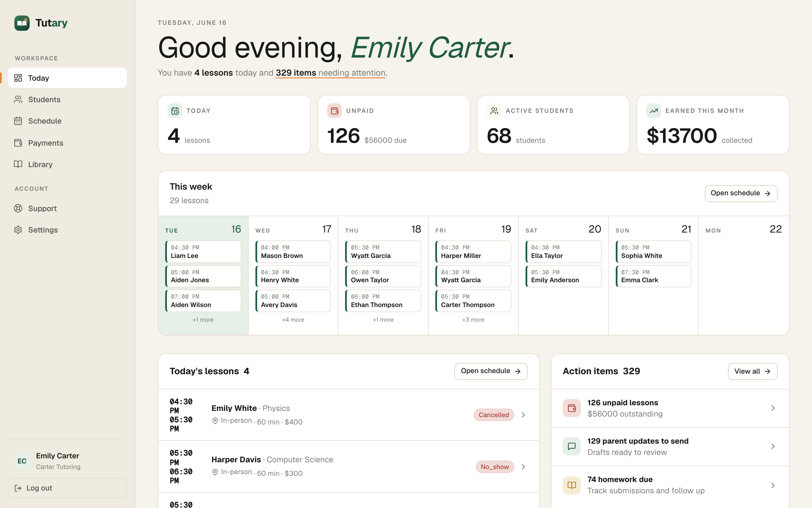Click the homework due book icon

pyautogui.click(x=572, y=485)
